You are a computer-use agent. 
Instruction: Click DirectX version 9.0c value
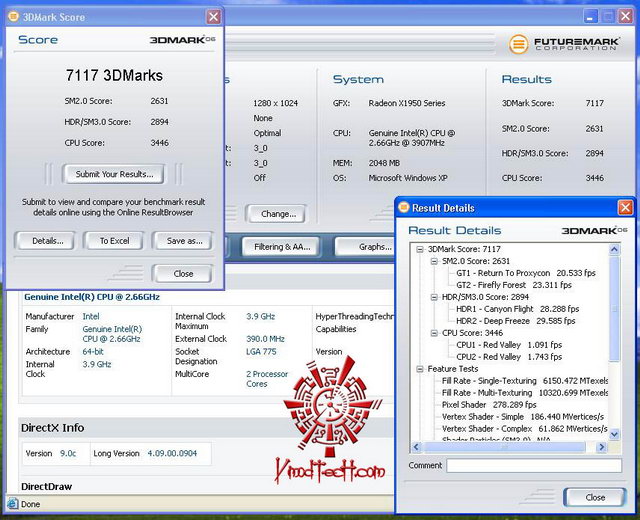tap(68, 453)
